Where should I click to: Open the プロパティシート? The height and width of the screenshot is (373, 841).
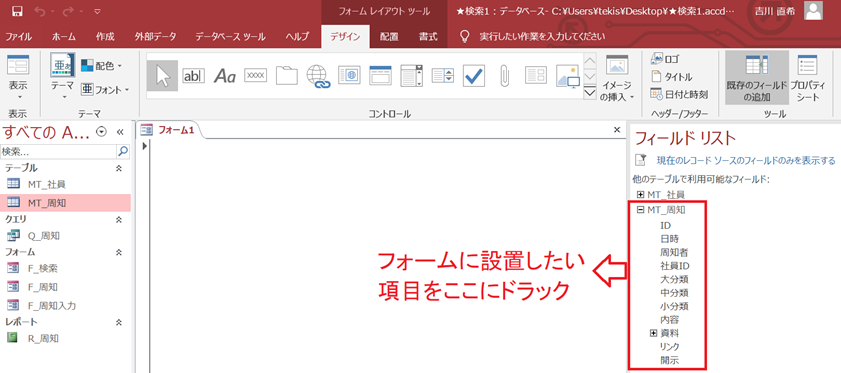(807, 78)
